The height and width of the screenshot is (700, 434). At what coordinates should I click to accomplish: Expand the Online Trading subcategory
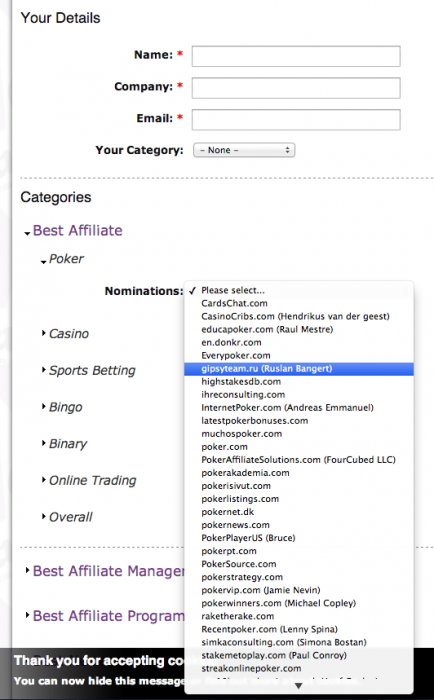click(88, 480)
